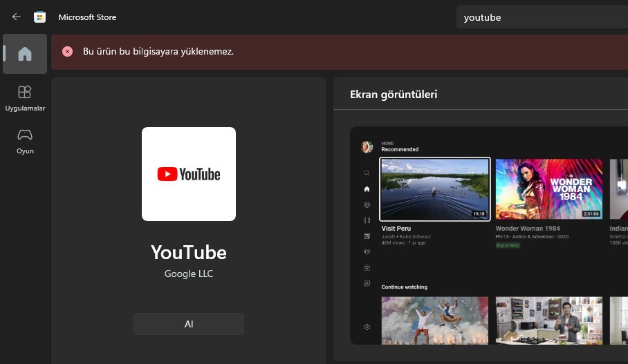Click the red error icon in banner

[x=67, y=51]
